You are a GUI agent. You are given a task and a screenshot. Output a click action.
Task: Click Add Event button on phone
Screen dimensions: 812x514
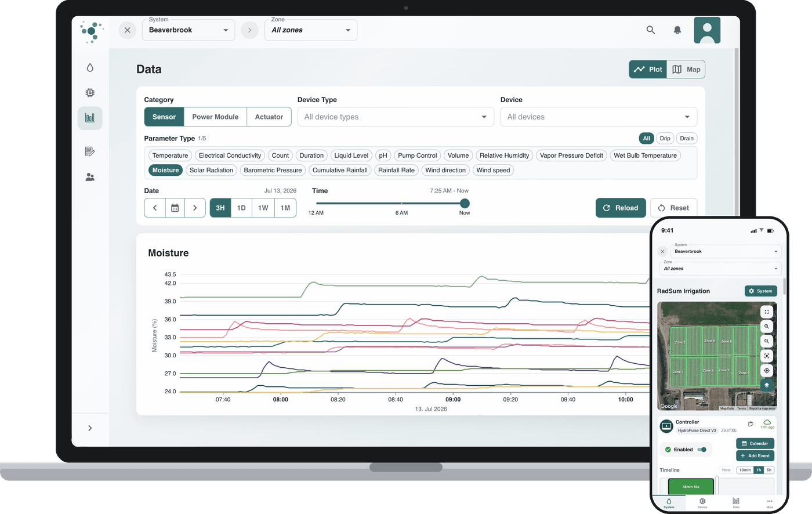(x=755, y=455)
